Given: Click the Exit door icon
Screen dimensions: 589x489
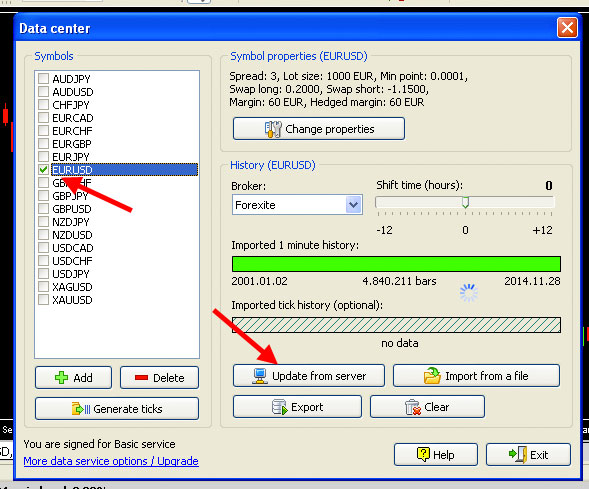Looking at the screenshot, I should (x=518, y=454).
